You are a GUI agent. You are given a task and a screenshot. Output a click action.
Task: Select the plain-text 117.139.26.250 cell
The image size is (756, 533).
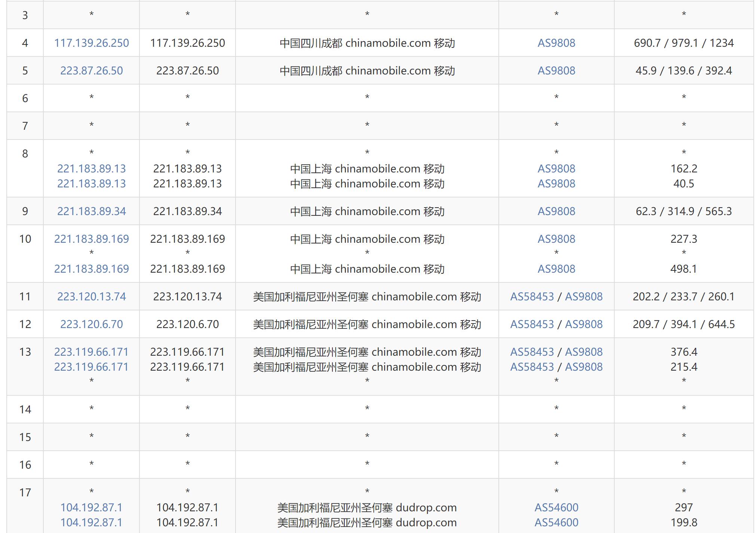[x=188, y=43]
